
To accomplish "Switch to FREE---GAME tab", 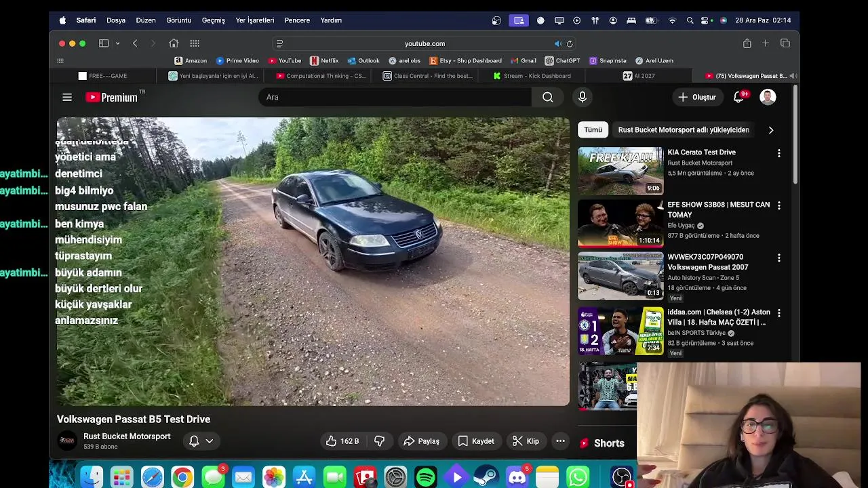I will coord(103,76).
